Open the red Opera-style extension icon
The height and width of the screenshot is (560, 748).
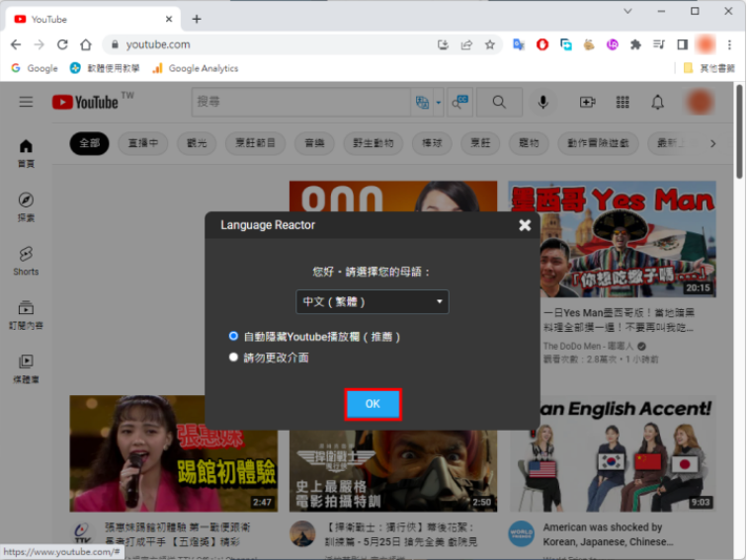pos(542,44)
